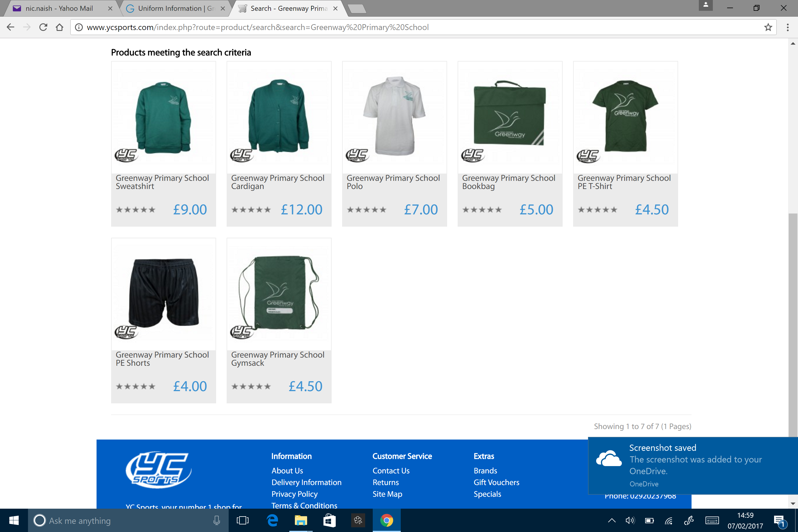Click the Sweatshirt star rating
This screenshot has width=798, height=532.
pyautogui.click(x=136, y=210)
